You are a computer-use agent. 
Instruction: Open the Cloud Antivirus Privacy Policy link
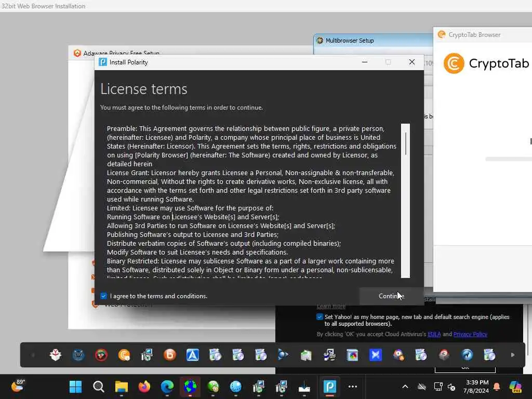click(470, 334)
